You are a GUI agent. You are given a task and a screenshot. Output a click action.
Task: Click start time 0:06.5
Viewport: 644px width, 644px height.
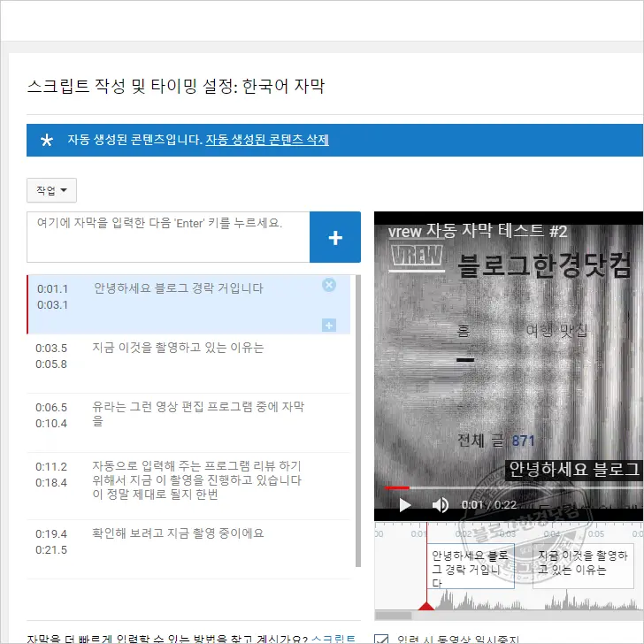(51, 408)
